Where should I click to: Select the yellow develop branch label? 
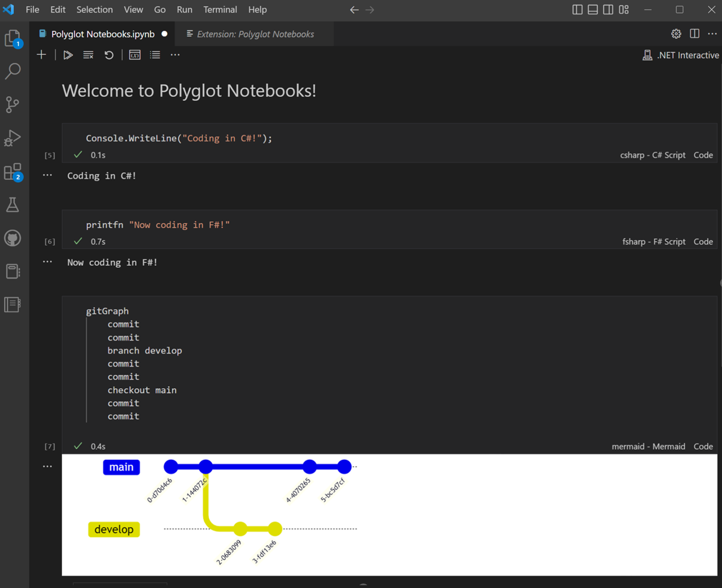tap(114, 529)
